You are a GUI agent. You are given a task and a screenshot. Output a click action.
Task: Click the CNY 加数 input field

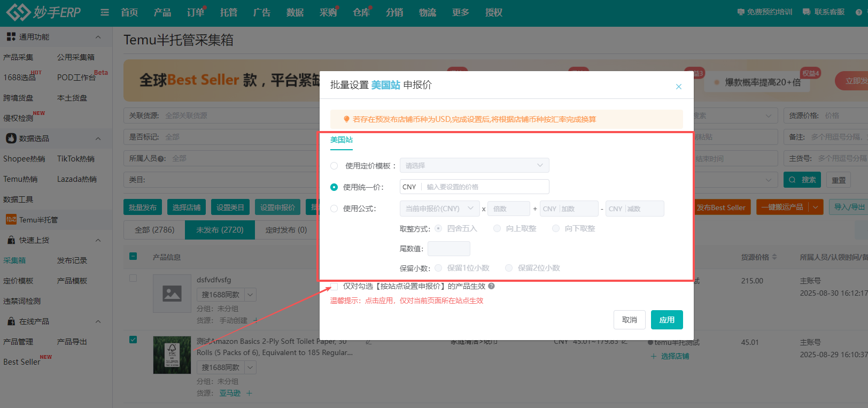569,209
